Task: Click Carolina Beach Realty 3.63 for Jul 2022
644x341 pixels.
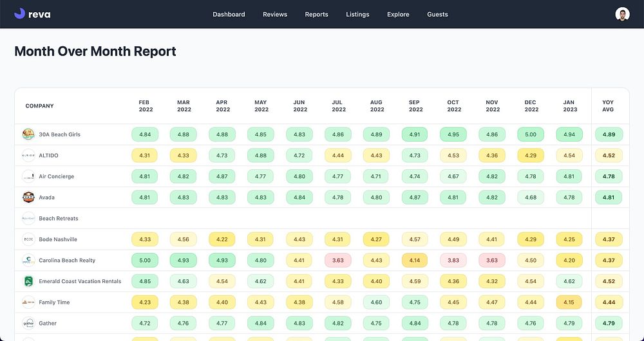Action: click(x=338, y=260)
